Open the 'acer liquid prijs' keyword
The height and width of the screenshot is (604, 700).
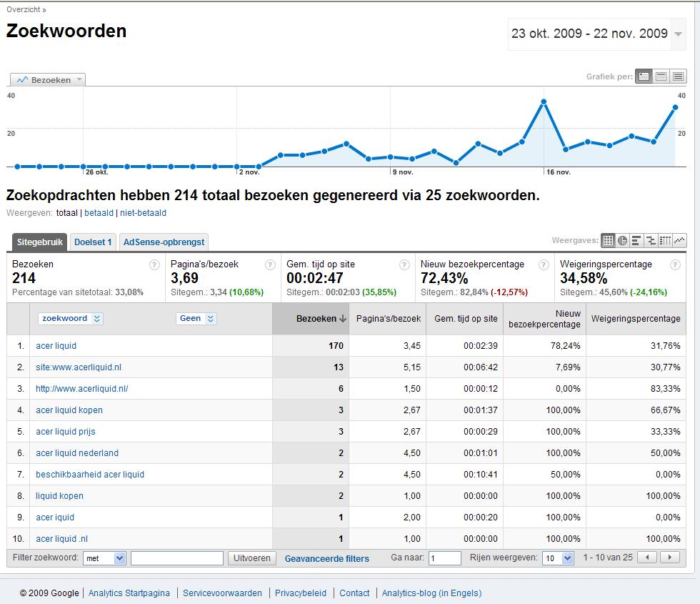pos(66,432)
